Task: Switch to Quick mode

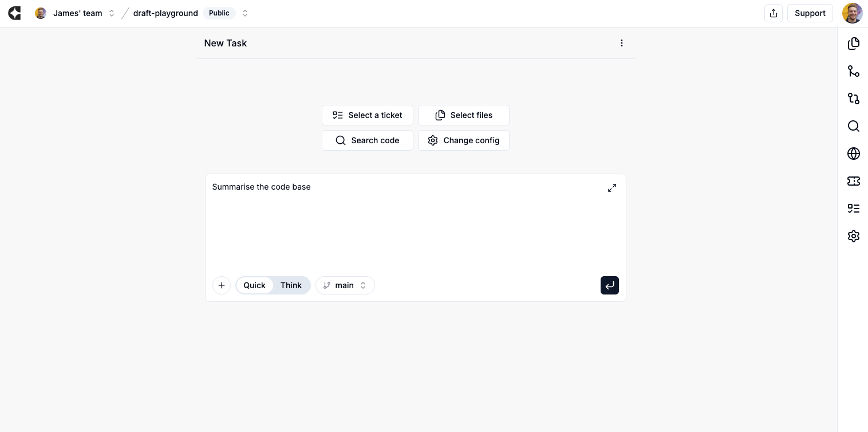Action: (x=254, y=285)
